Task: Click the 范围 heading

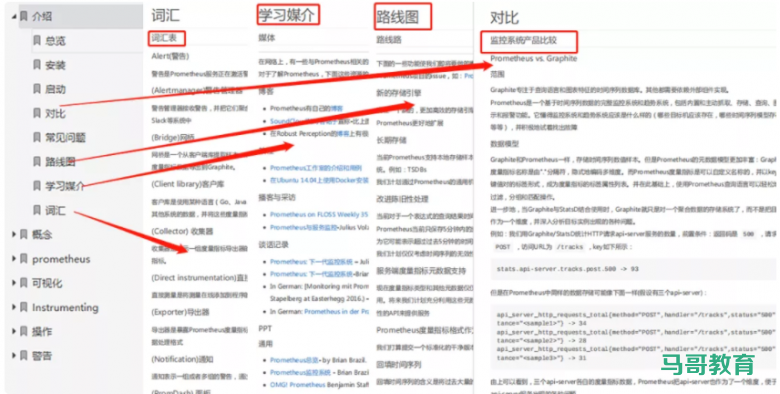Action: click(497, 74)
